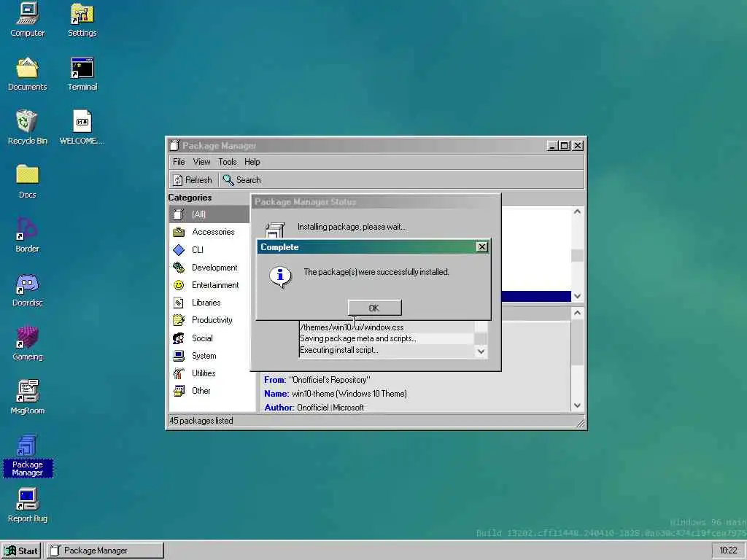Open the Start menu
The image size is (747, 560).
point(21,551)
